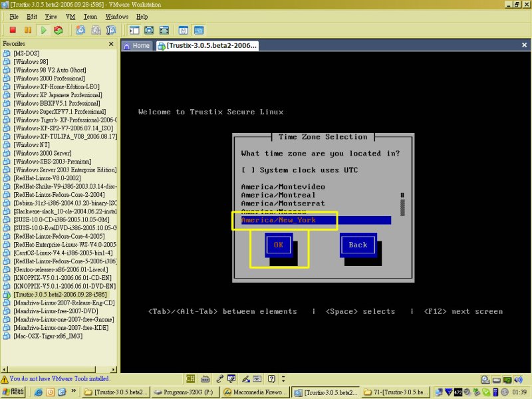532x399 pixels.
Task: Select [MS-DOS] in Favorites
Action: pos(27,53)
